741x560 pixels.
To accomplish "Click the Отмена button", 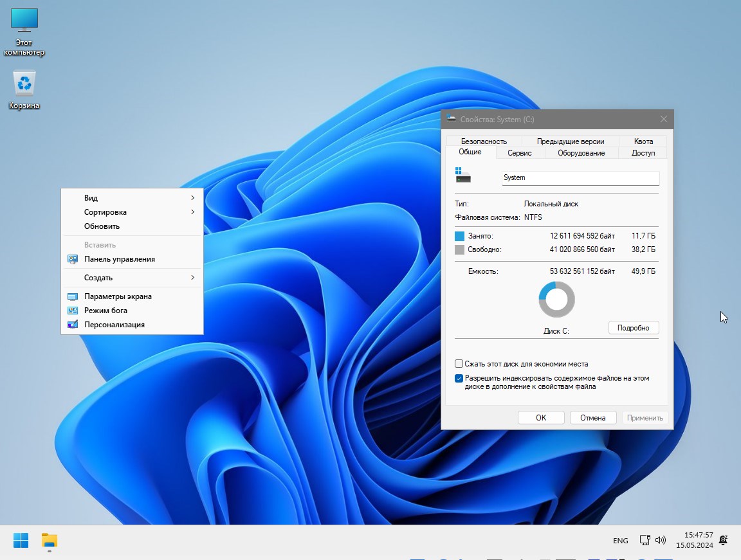I will (592, 417).
